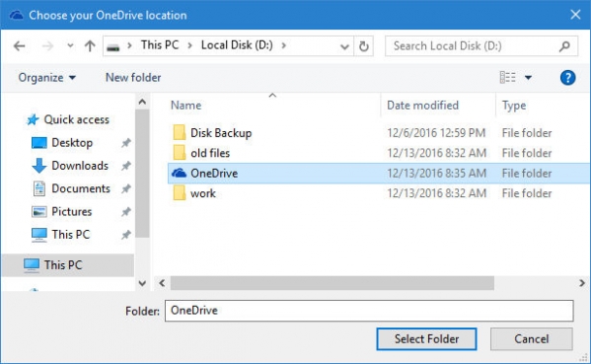Click the pin icon next to Documents
This screenshot has width=591, height=364.
(126, 188)
